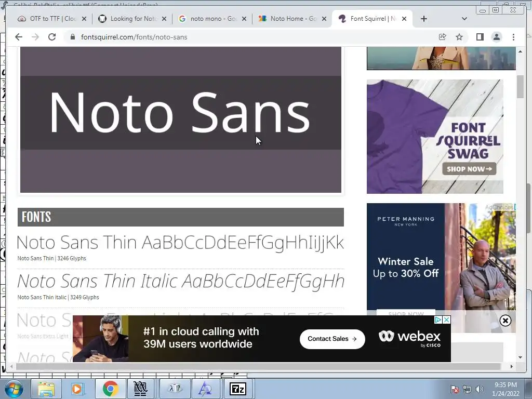Open the media player taskbar icon

tap(77, 389)
